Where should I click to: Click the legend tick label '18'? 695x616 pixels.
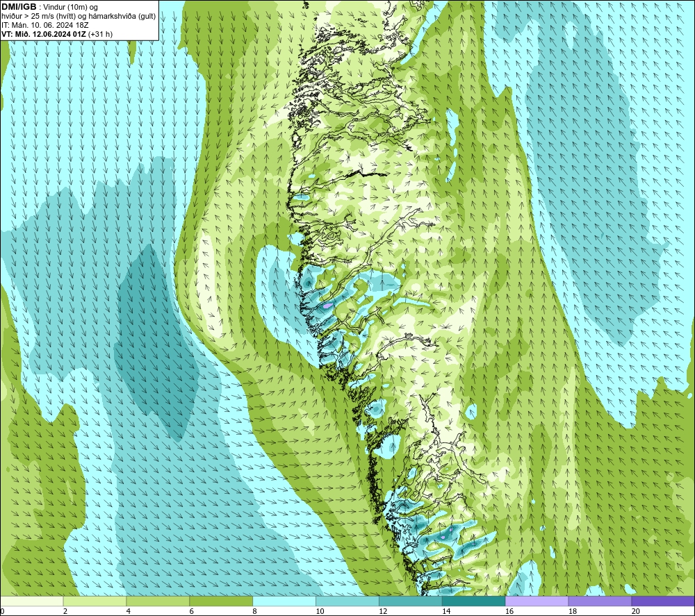tap(572, 611)
